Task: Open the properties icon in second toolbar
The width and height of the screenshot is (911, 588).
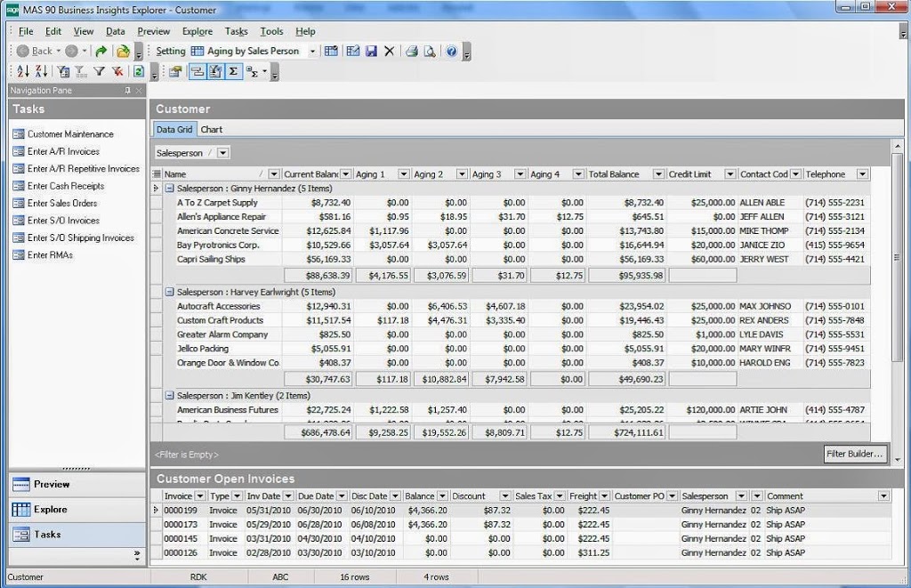Action: 175,71
